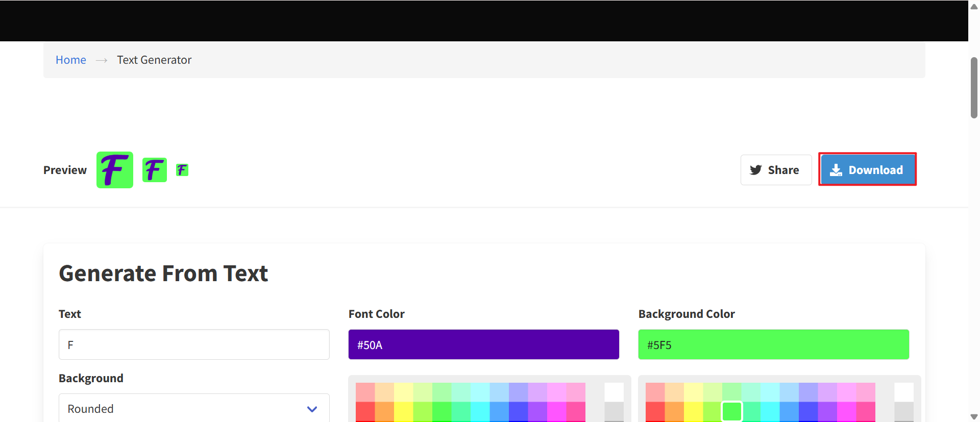Open the Background style dropdown showing Rounded
Viewport: 980px width, 422px height.
[x=194, y=408]
